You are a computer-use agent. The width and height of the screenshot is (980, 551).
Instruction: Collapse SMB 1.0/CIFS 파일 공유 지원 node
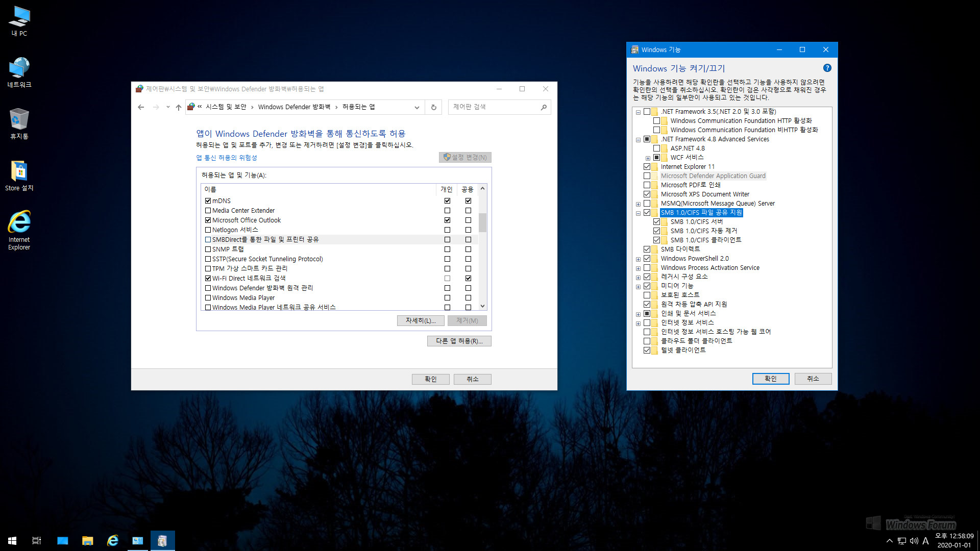tap(638, 213)
